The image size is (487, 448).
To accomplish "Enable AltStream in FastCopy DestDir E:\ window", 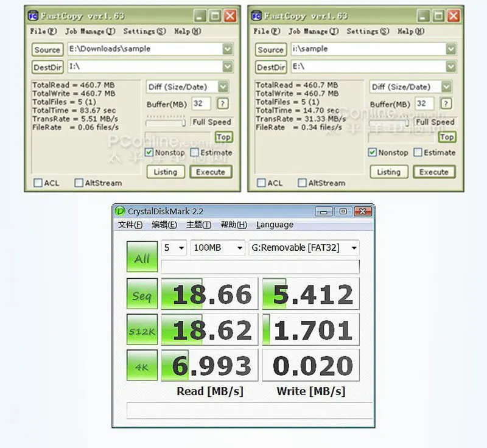I will click(x=302, y=183).
